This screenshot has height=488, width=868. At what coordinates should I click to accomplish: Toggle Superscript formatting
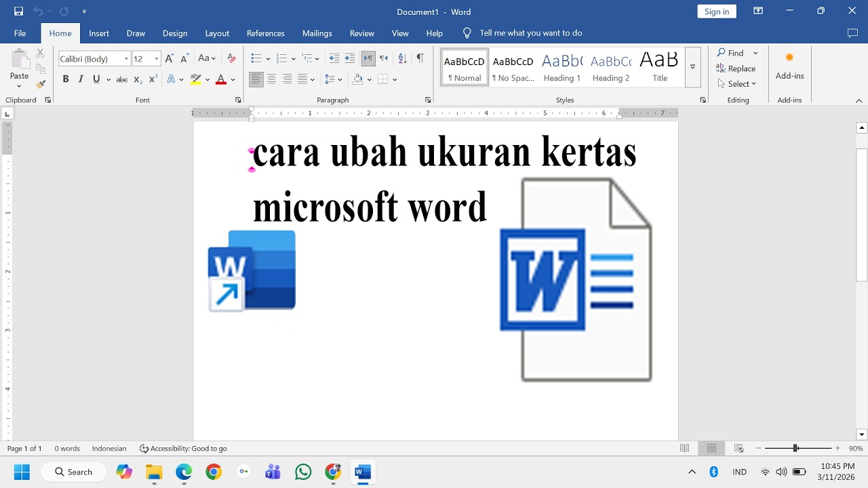(x=153, y=79)
